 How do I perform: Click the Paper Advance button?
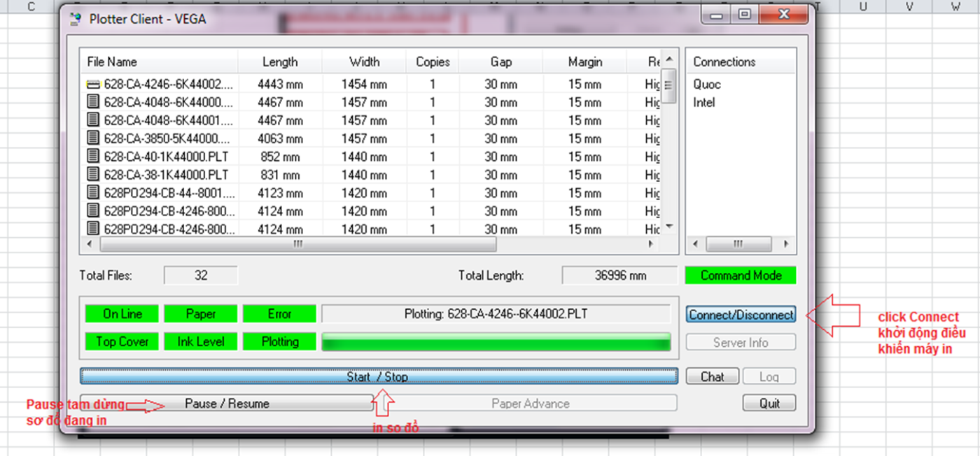(x=531, y=404)
